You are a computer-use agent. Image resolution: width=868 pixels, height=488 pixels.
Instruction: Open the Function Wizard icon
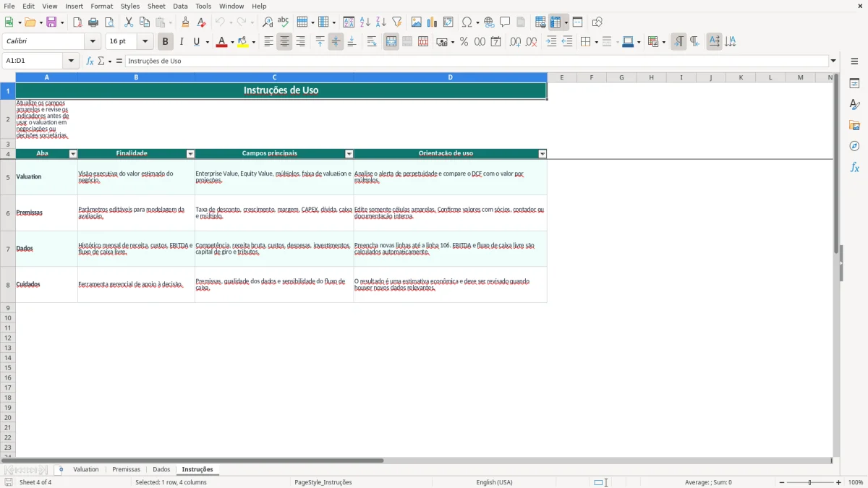coord(90,61)
